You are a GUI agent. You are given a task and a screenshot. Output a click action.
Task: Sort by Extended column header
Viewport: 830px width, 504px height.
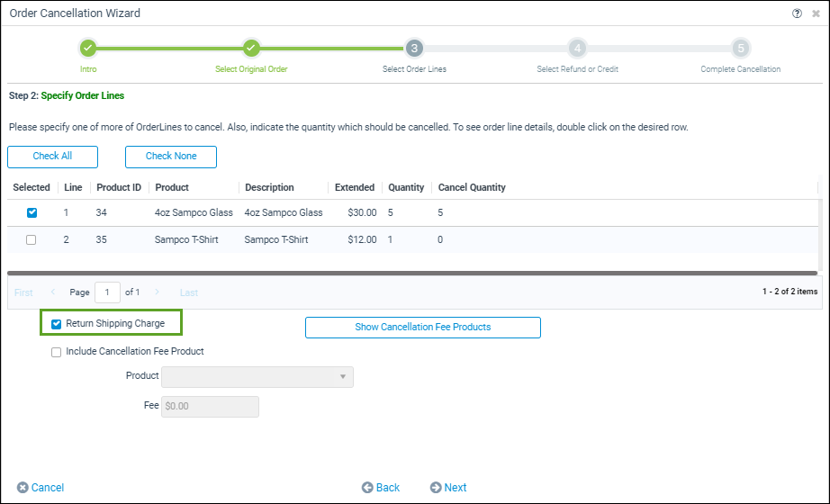[355, 187]
